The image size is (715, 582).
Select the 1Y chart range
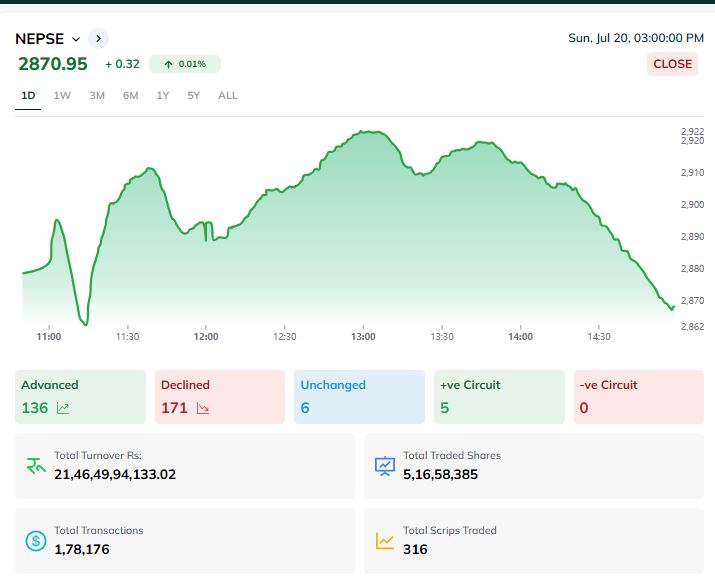pyautogui.click(x=163, y=96)
